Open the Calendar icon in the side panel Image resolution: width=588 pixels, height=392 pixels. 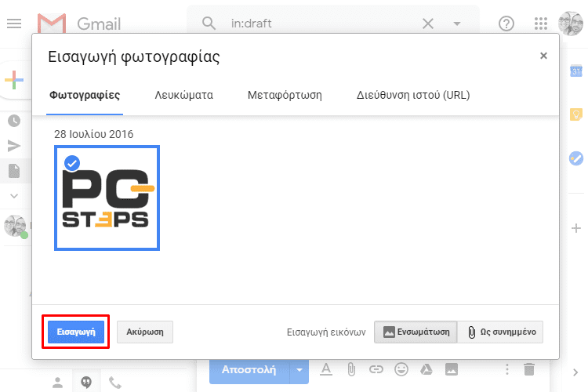pos(576,71)
